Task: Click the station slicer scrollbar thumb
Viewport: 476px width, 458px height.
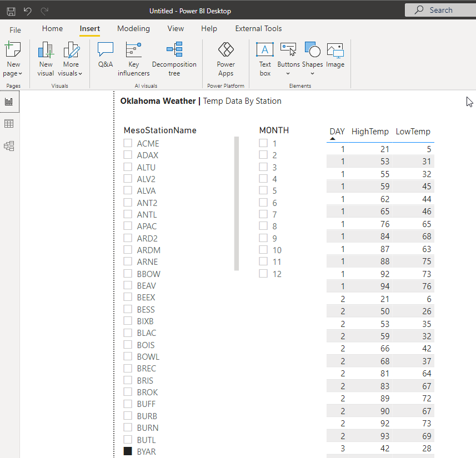Action: [237, 203]
